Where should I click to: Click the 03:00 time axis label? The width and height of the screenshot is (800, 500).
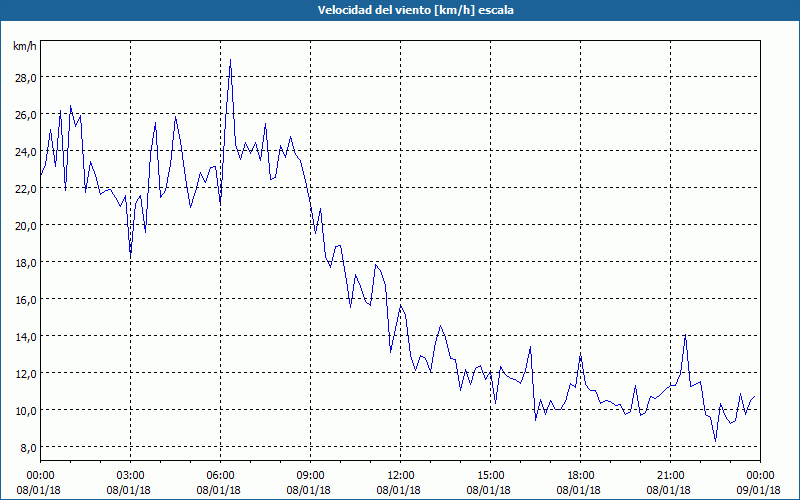(131, 476)
